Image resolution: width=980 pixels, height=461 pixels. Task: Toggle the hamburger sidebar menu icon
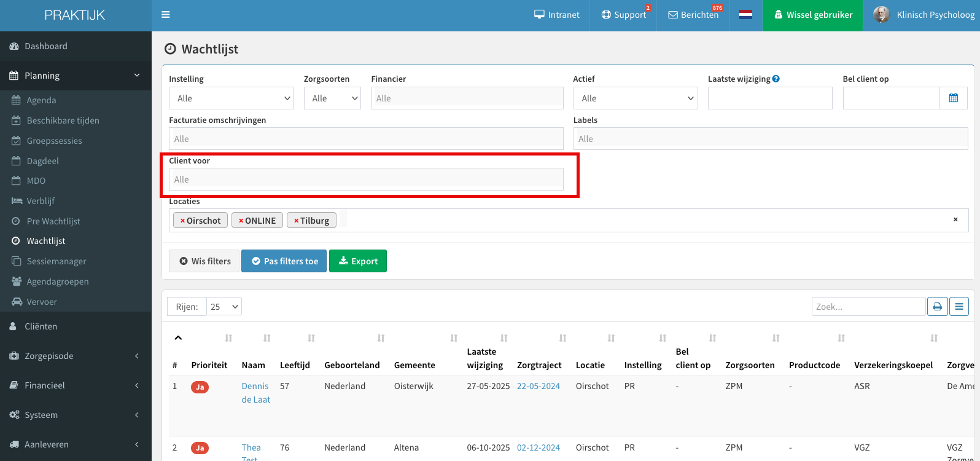(x=166, y=15)
